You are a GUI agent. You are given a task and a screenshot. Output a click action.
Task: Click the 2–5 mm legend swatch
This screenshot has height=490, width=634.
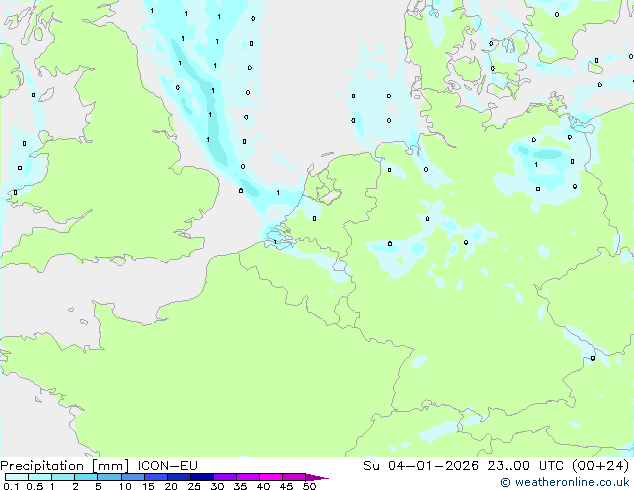pos(86,477)
